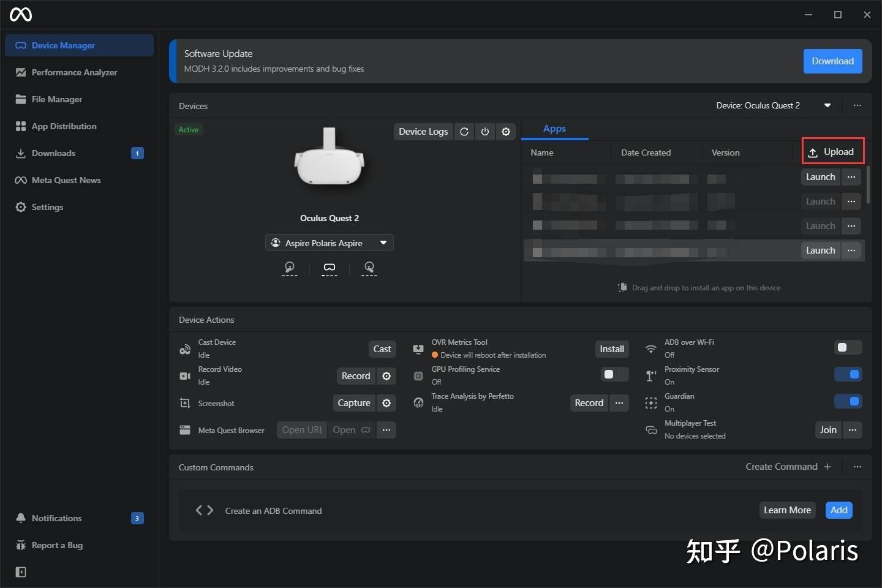Click the left controller battery icon
The width and height of the screenshot is (882, 588).
[x=290, y=268]
